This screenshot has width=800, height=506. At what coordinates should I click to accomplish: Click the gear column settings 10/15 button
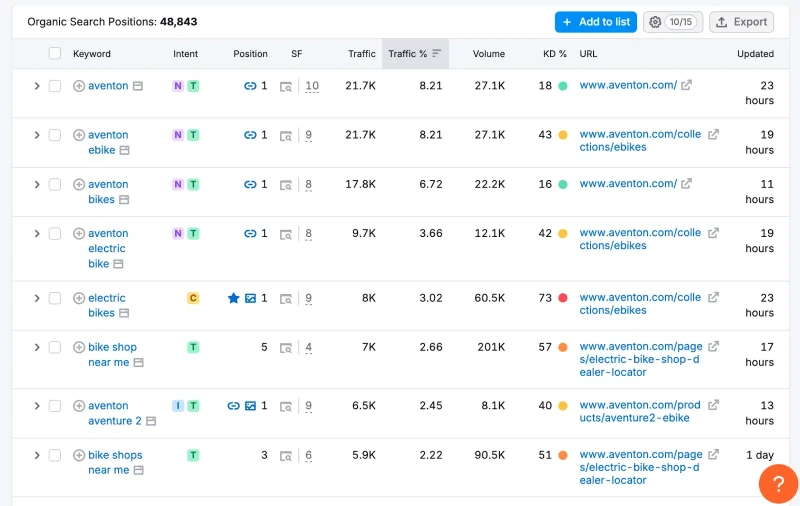coord(673,22)
